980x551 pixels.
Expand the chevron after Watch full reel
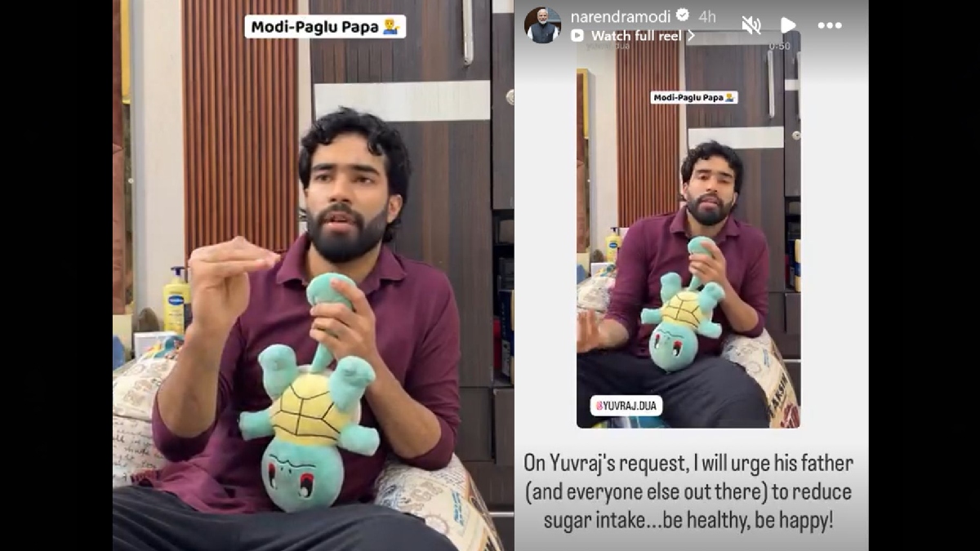pos(691,36)
